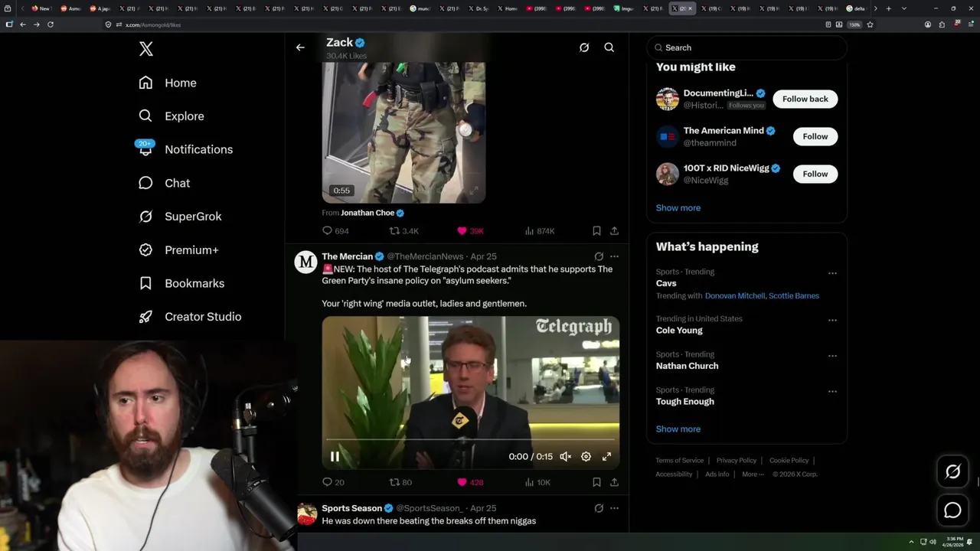Open Cole Young trending topic
This screenshot has height=551, width=980.
point(679,330)
